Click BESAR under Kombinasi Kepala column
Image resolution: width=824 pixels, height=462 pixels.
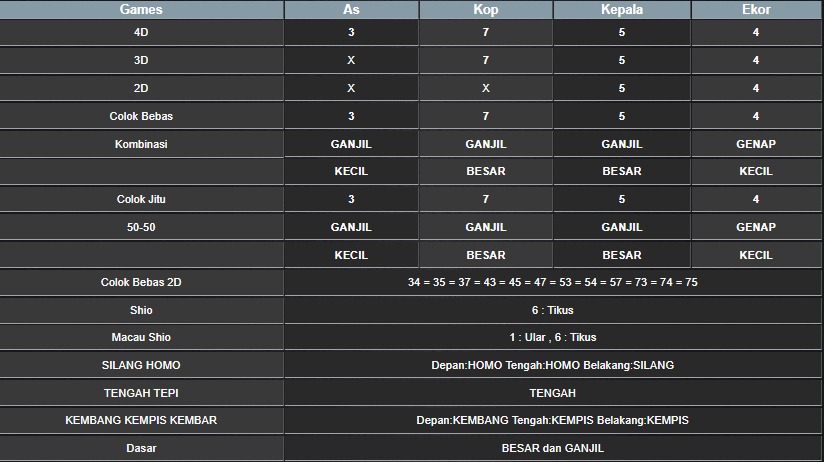(622, 171)
